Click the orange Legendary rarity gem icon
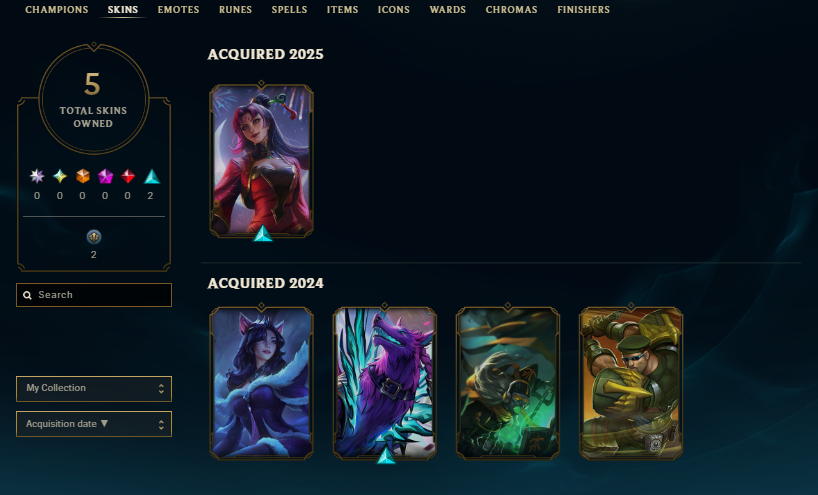The height and width of the screenshot is (495, 818). [82, 176]
